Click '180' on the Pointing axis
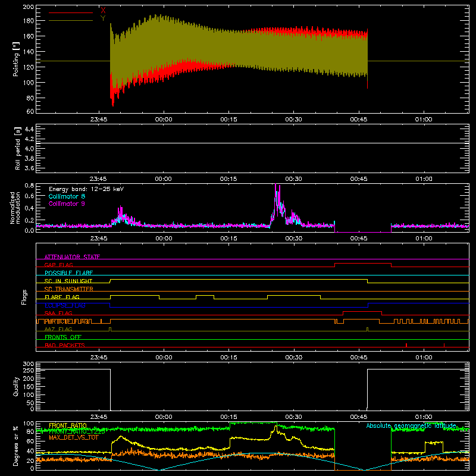 pos(28,21)
